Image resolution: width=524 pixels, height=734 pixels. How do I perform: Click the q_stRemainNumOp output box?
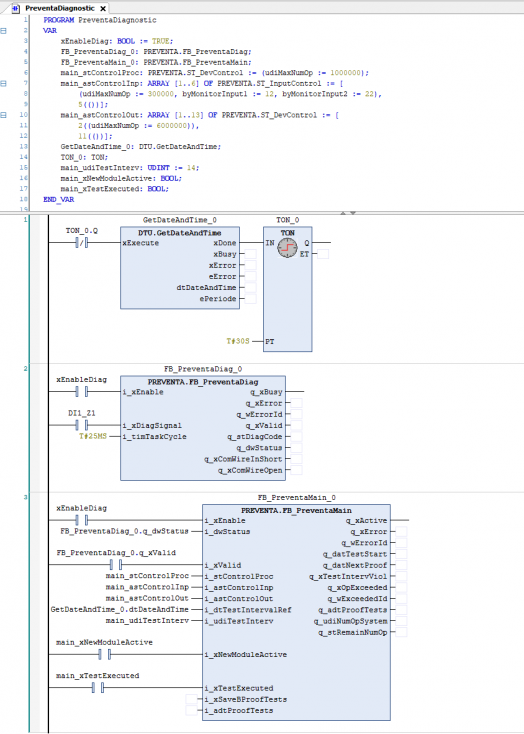coord(401,632)
